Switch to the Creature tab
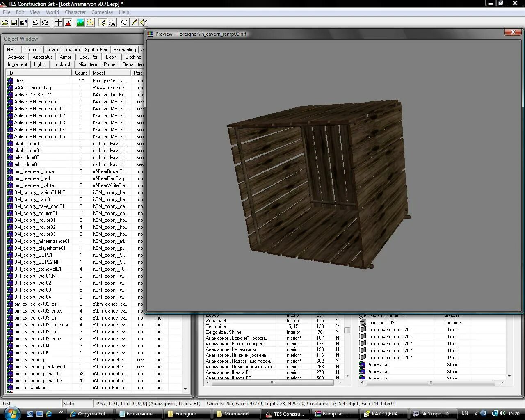This screenshot has height=420, width=525. (x=33, y=50)
